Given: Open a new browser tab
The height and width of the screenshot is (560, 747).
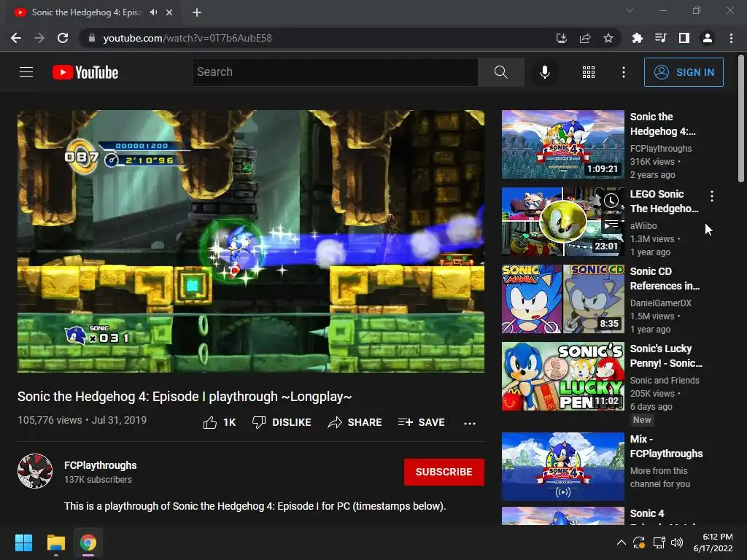Looking at the screenshot, I should (197, 12).
